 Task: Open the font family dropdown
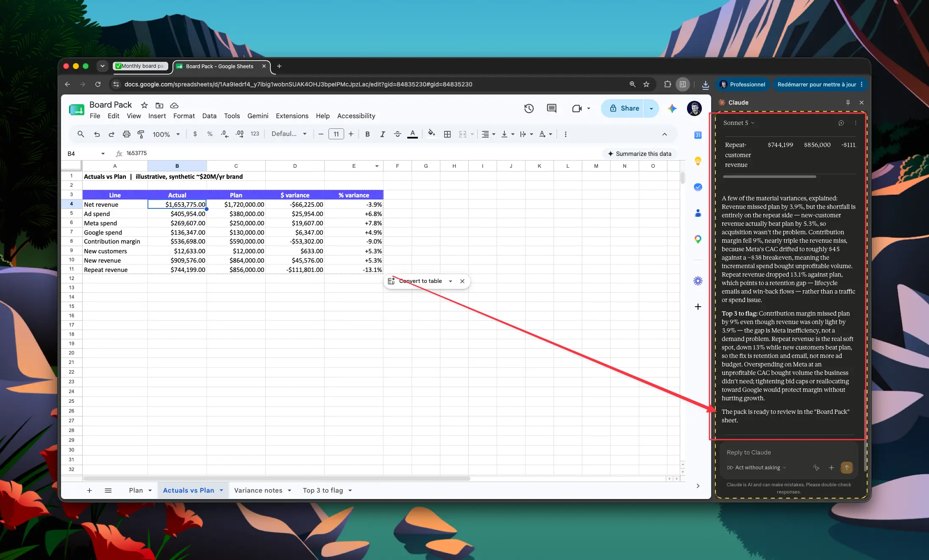coord(289,134)
